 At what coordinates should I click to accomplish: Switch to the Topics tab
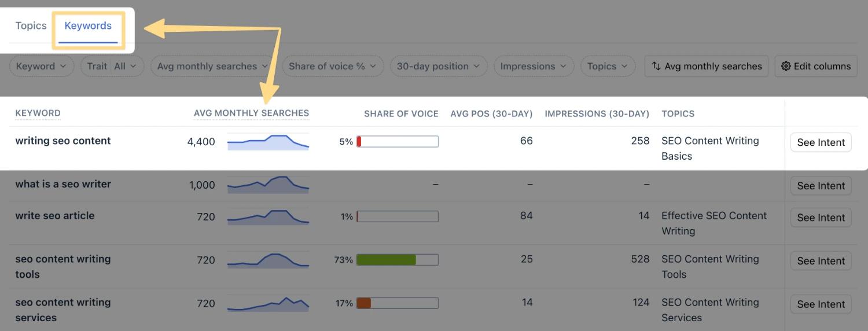[x=31, y=26]
